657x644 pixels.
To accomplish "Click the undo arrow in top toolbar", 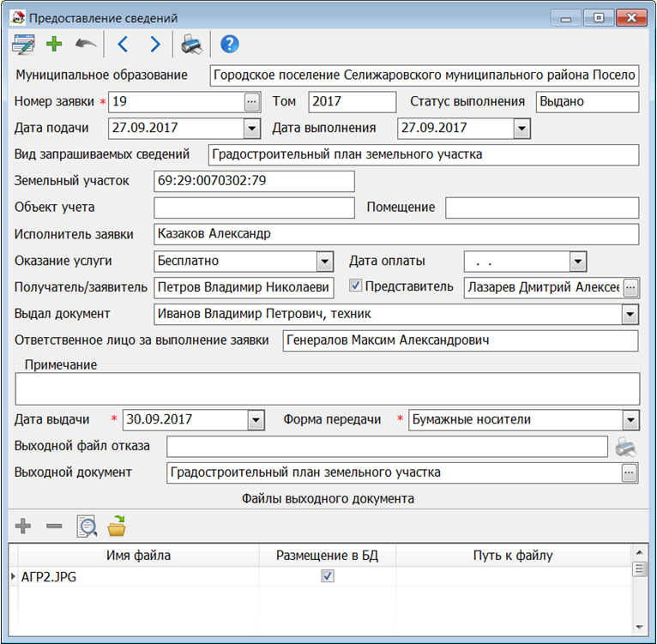I will coord(85,45).
